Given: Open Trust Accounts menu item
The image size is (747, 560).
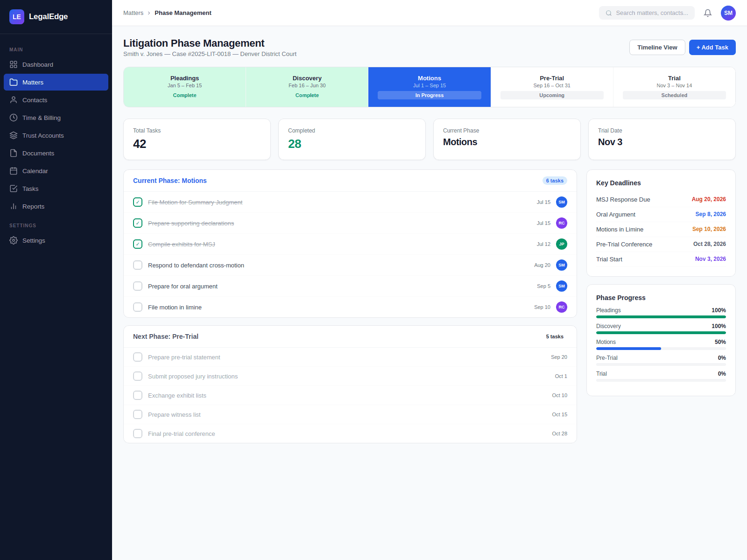Looking at the screenshot, I should (x=56, y=135).
